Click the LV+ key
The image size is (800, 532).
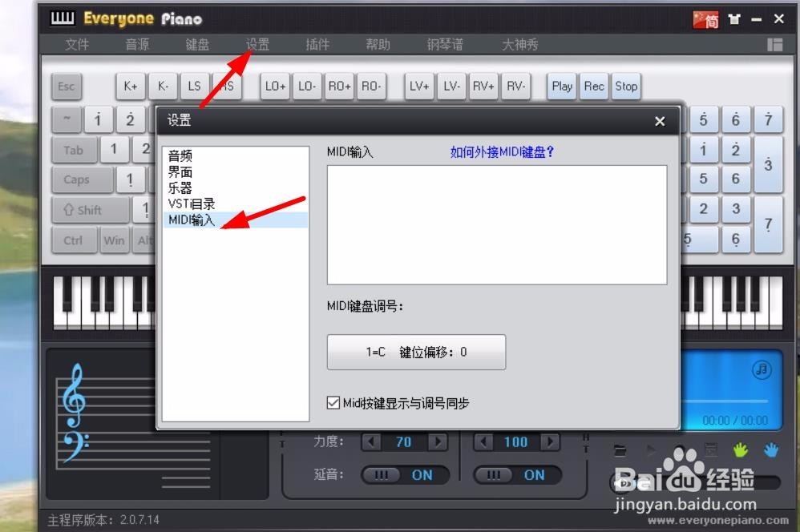(419, 87)
